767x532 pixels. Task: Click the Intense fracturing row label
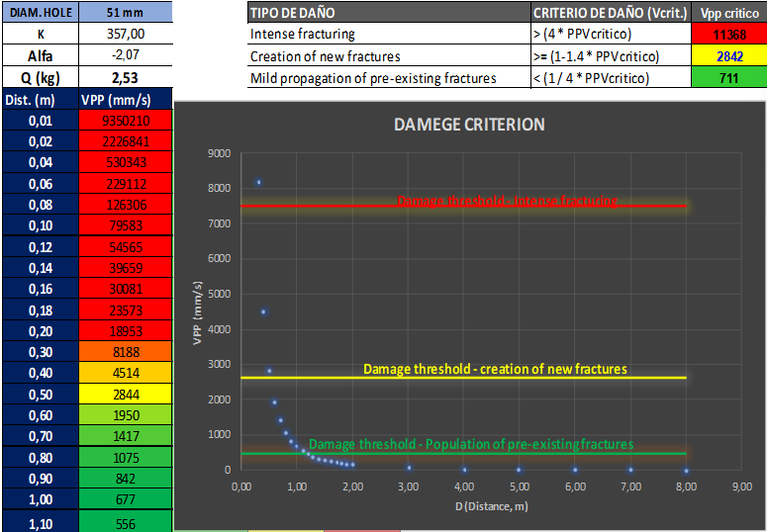389,34
